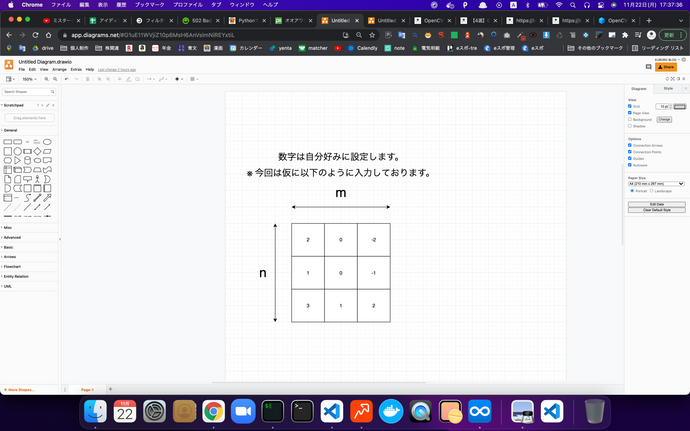Toggle the Autosave checkbox

(x=630, y=165)
